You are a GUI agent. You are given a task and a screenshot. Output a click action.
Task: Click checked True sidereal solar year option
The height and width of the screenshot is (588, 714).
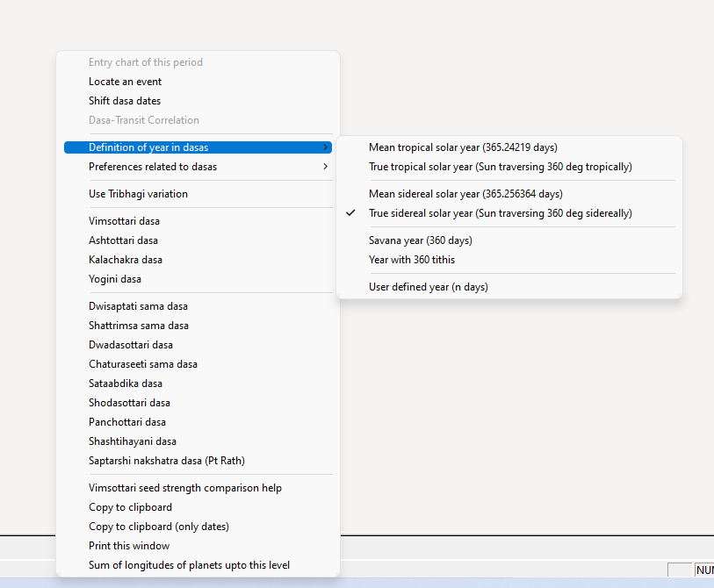(509, 213)
